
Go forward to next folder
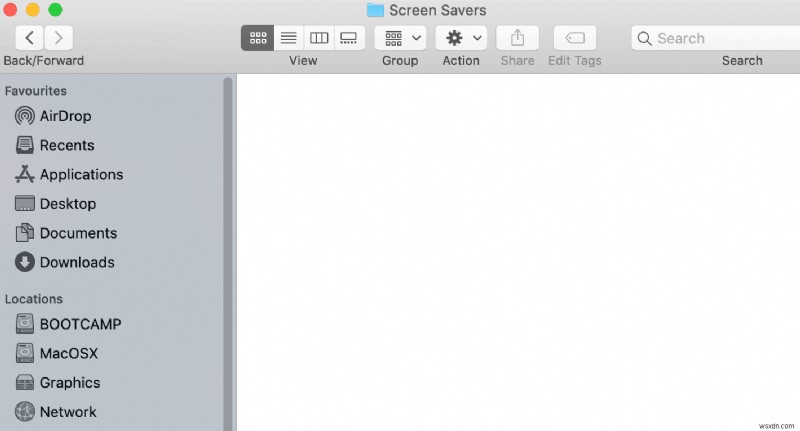click(x=58, y=38)
